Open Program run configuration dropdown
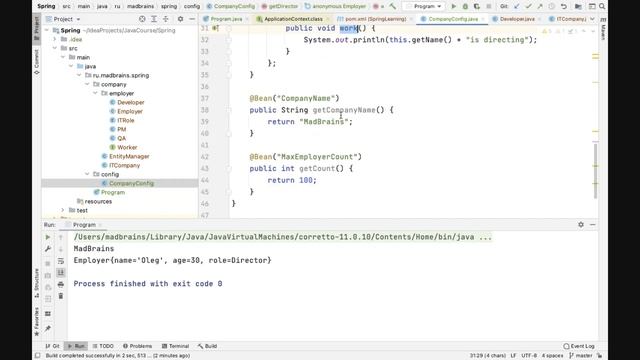Image resolution: width=640 pixels, height=360 pixels. tap(424, 7)
